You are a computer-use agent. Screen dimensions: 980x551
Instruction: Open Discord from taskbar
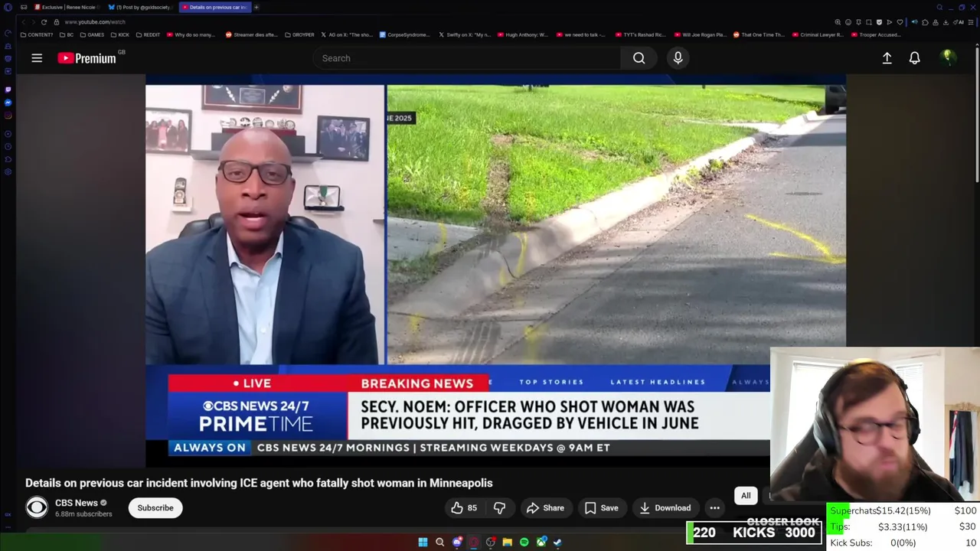(x=457, y=542)
